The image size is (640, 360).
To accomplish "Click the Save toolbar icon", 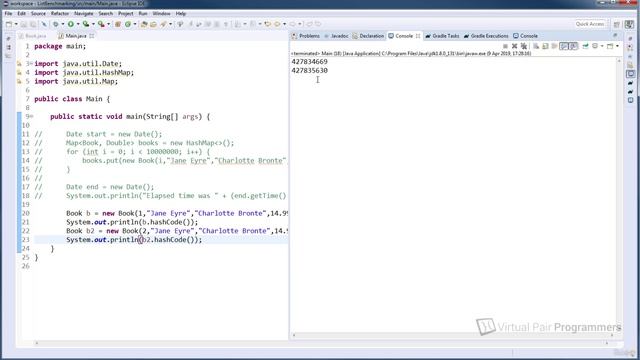I will [x=24, y=24].
